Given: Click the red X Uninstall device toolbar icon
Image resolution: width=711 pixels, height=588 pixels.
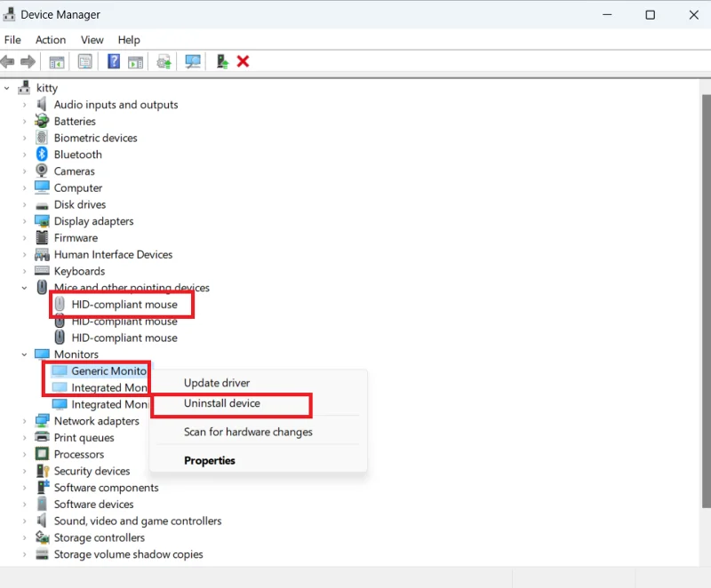Looking at the screenshot, I should 243,61.
